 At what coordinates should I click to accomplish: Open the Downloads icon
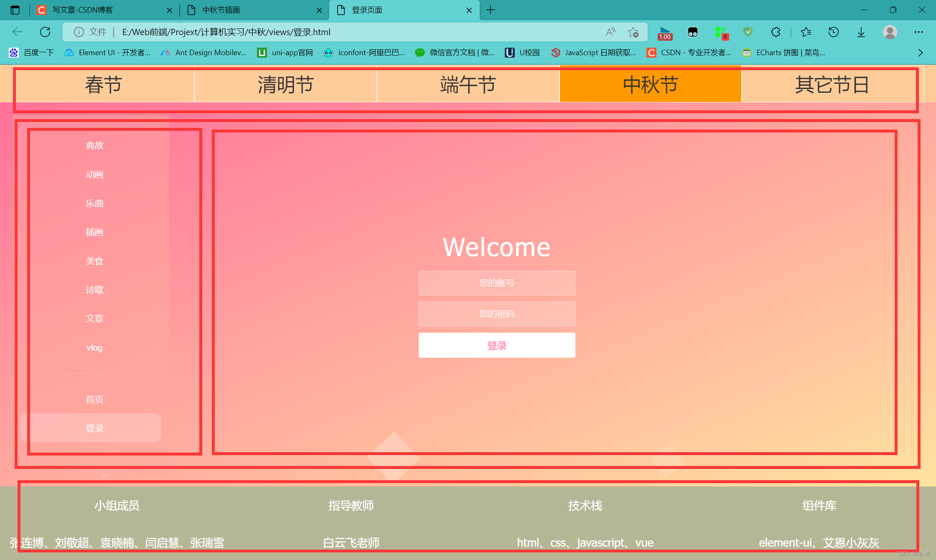pos(861,32)
